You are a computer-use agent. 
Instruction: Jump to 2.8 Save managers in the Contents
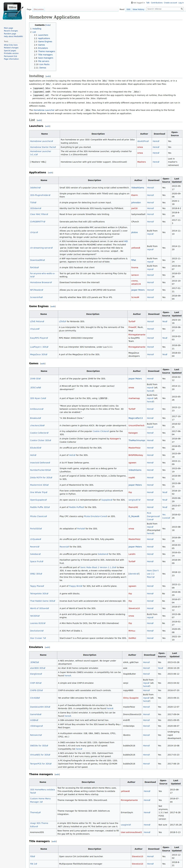(44, 58)
